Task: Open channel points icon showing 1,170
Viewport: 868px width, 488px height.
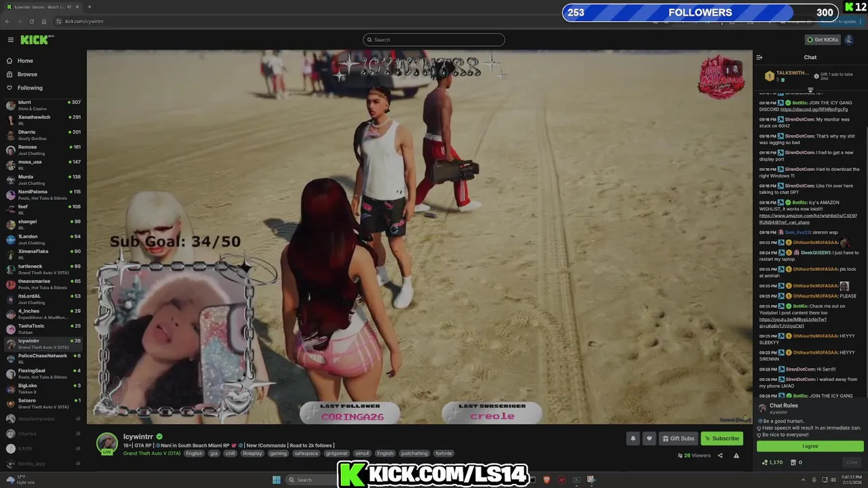Action: click(x=772, y=462)
